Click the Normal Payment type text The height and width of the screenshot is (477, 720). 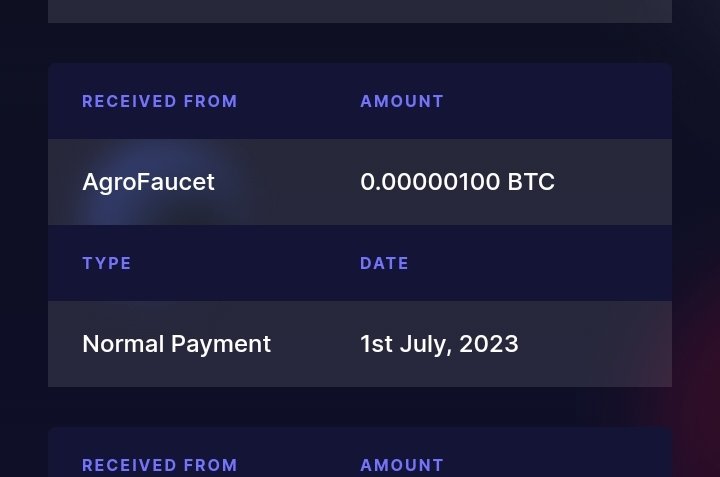[177, 344]
